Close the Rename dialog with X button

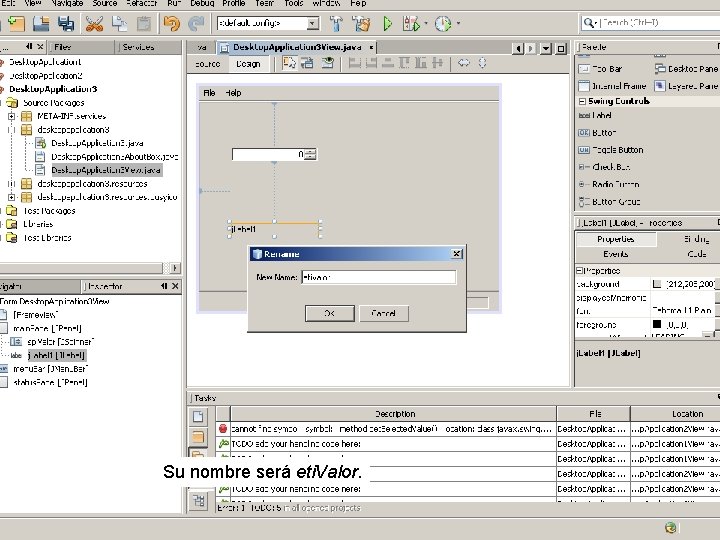[456, 254]
